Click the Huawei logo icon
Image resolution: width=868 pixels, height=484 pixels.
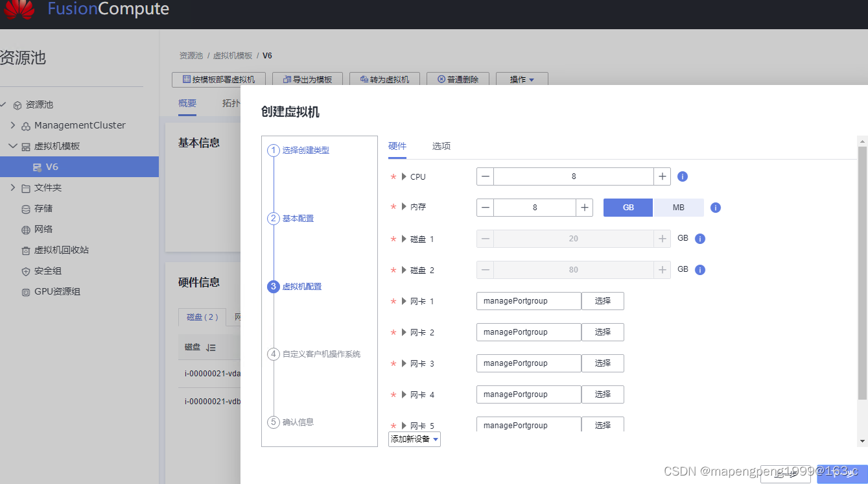pyautogui.click(x=19, y=9)
